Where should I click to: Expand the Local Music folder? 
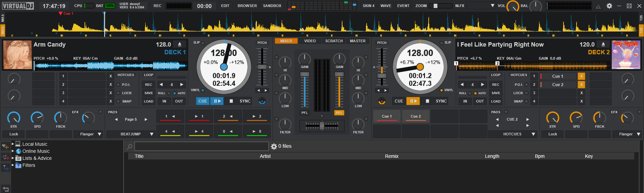click(x=13, y=144)
